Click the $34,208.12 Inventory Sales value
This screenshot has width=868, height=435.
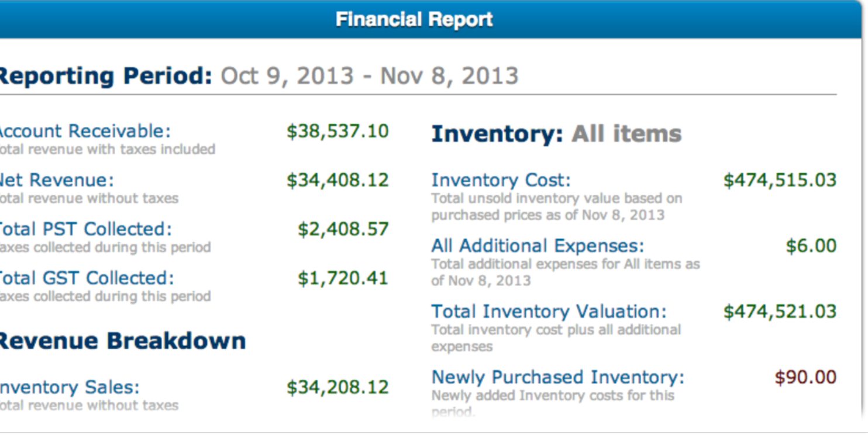point(337,387)
